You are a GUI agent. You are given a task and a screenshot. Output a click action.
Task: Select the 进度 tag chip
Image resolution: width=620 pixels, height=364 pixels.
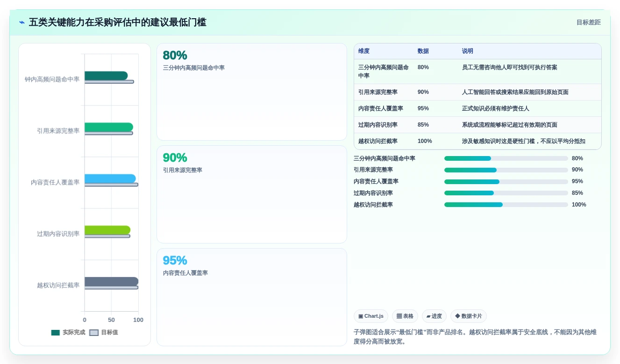tap(434, 316)
